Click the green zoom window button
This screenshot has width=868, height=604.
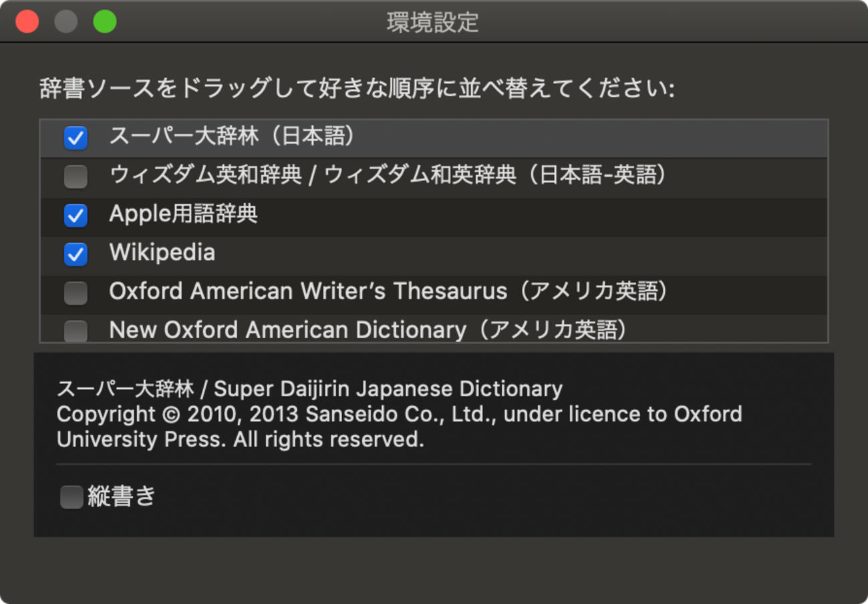click(105, 21)
